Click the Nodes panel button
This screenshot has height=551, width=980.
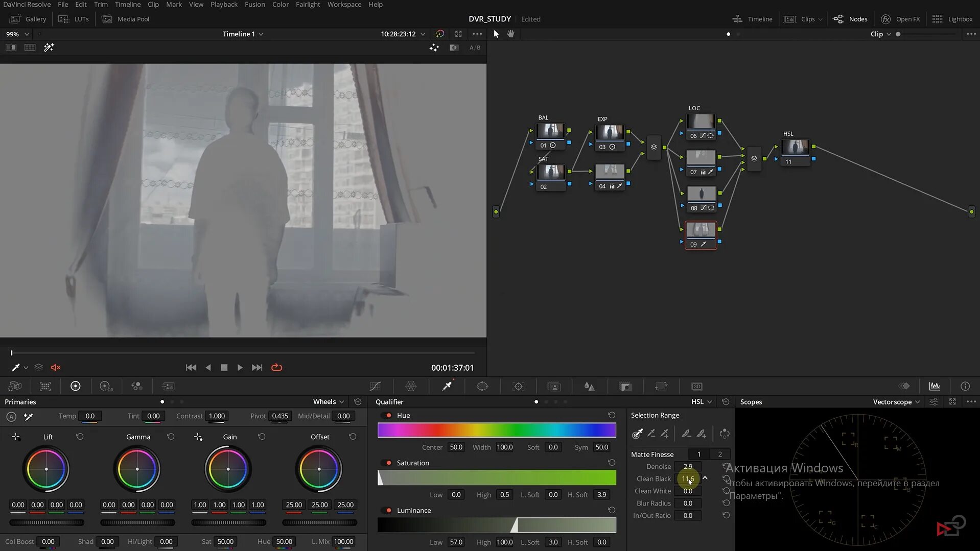pos(850,19)
